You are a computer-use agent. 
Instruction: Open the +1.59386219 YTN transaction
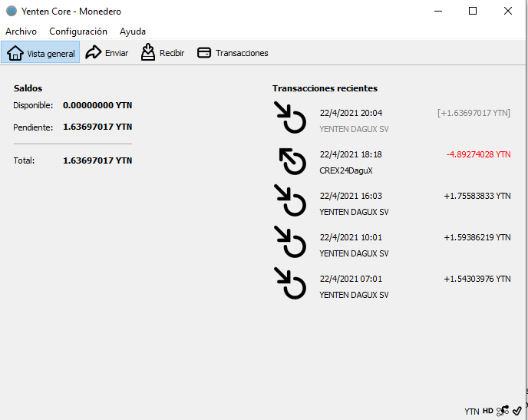pyautogui.click(x=477, y=237)
